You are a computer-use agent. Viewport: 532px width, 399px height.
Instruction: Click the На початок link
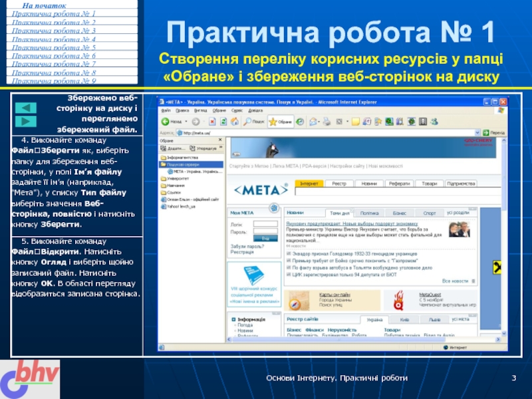pos(44,5)
